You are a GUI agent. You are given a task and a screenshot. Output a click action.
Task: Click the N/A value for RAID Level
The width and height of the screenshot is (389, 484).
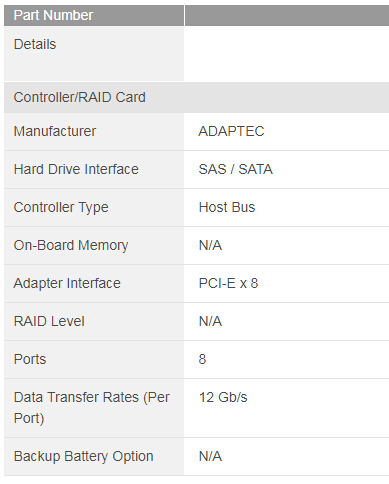[210, 321]
